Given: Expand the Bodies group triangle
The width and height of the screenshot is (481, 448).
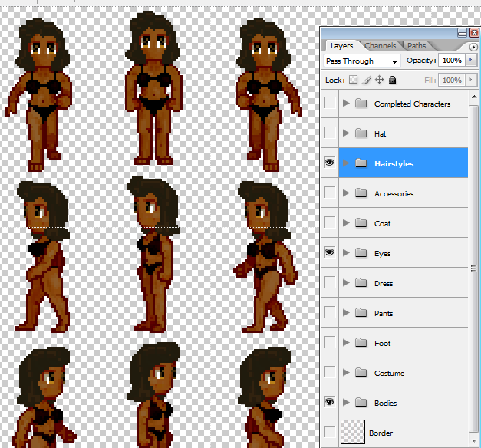Looking at the screenshot, I should [346, 402].
